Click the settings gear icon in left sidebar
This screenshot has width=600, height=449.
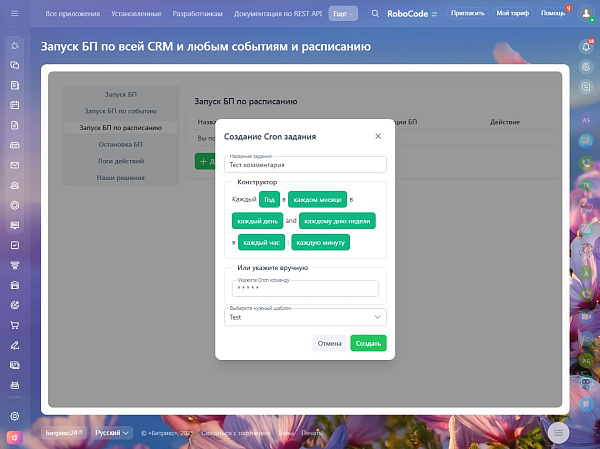pos(14,416)
